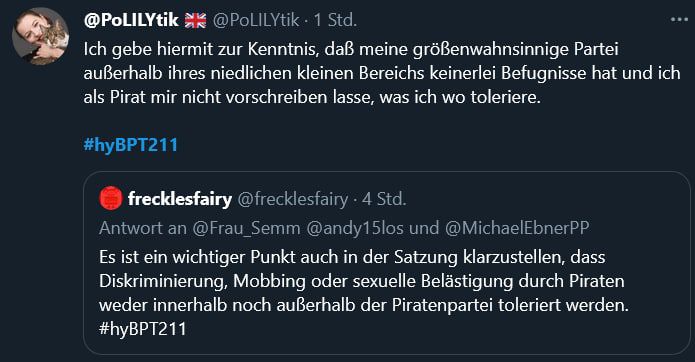Click the line 'als Pirat mir nicht vorschreiben'
Screen dimensions: 695x362
coord(312,97)
